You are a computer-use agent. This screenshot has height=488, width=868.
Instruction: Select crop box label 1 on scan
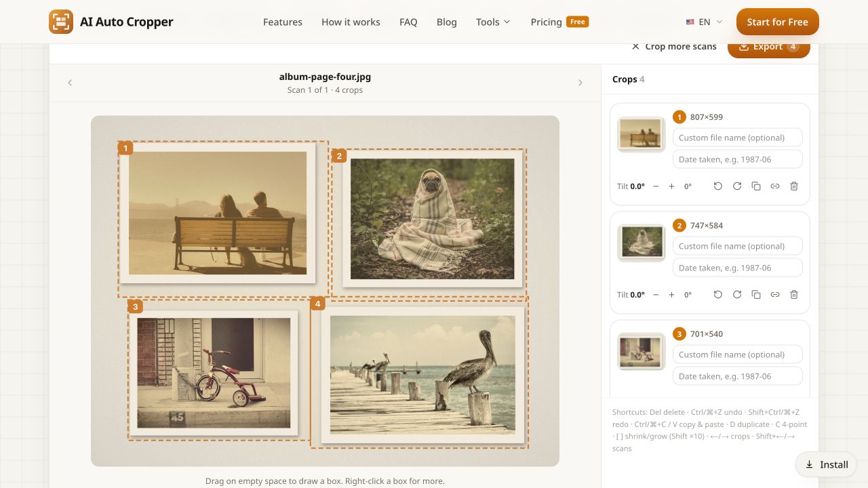125,148
